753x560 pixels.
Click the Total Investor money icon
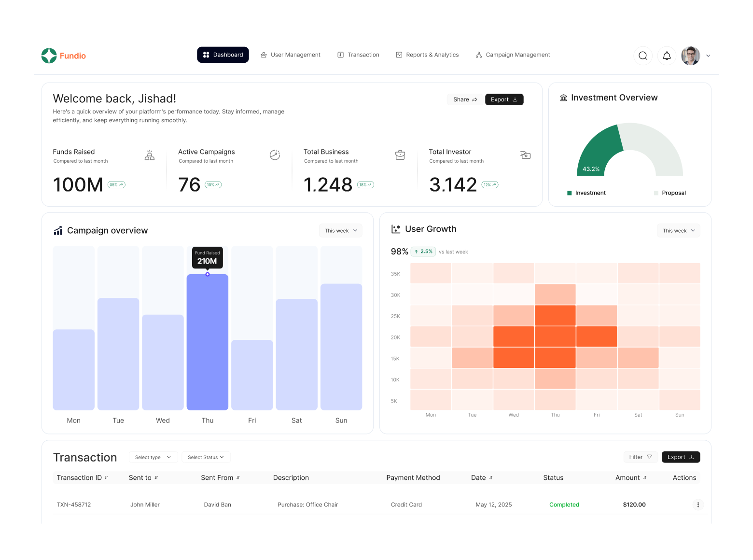525,155
